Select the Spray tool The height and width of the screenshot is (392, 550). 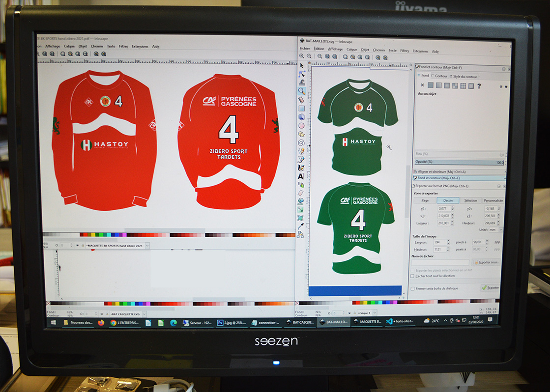pos(301,184)
